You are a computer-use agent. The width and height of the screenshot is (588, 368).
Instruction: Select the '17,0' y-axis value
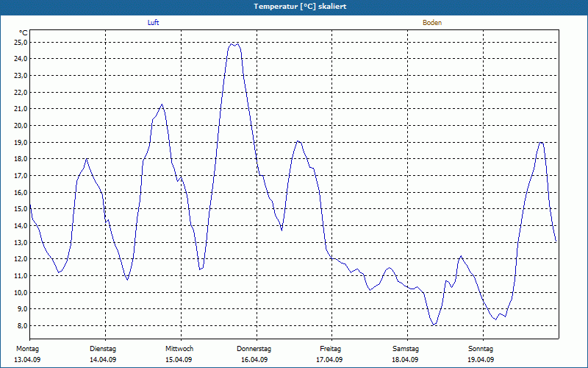click(x=21, y=176)
